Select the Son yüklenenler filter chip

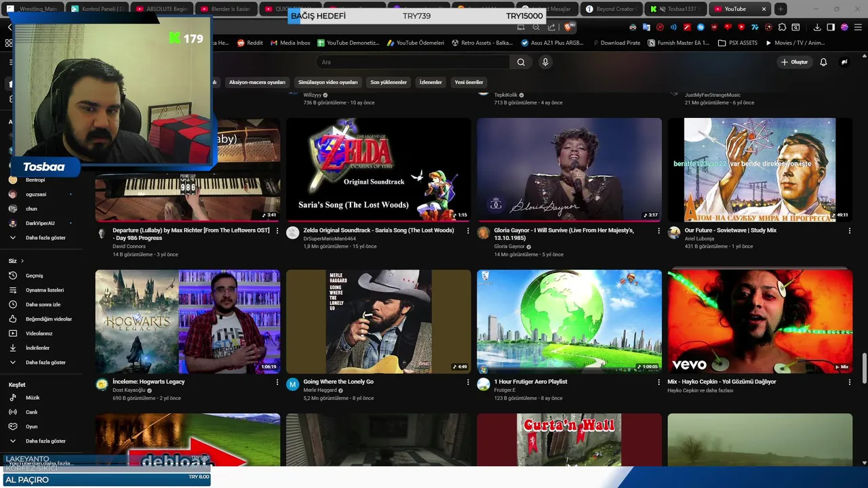point(389,82)
